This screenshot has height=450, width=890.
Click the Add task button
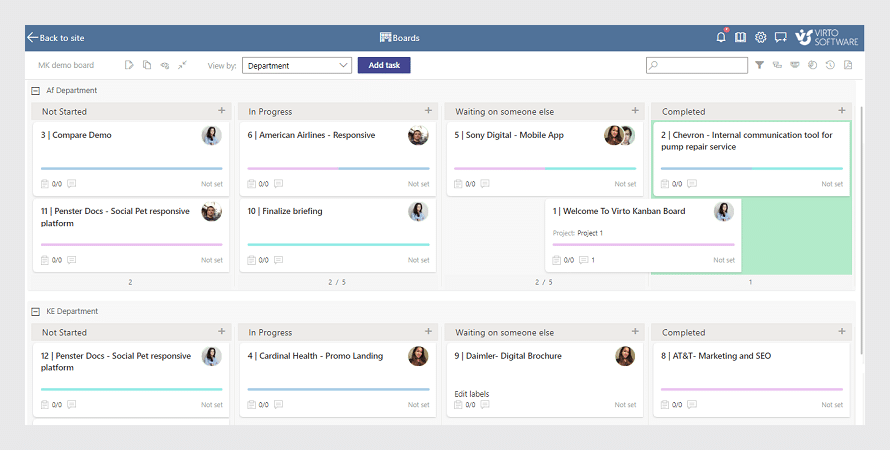(x=384, y=65)
